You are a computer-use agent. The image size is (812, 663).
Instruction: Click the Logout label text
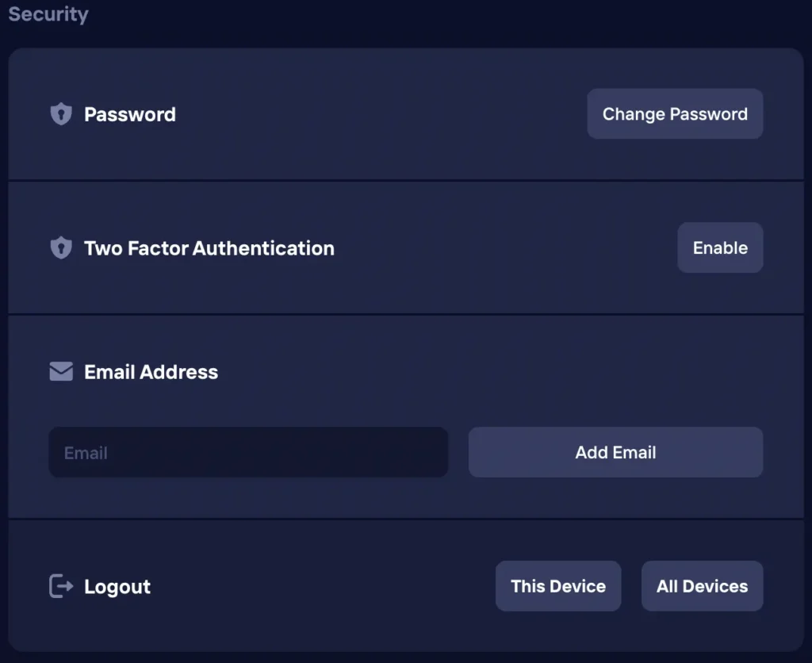[117, 587]
